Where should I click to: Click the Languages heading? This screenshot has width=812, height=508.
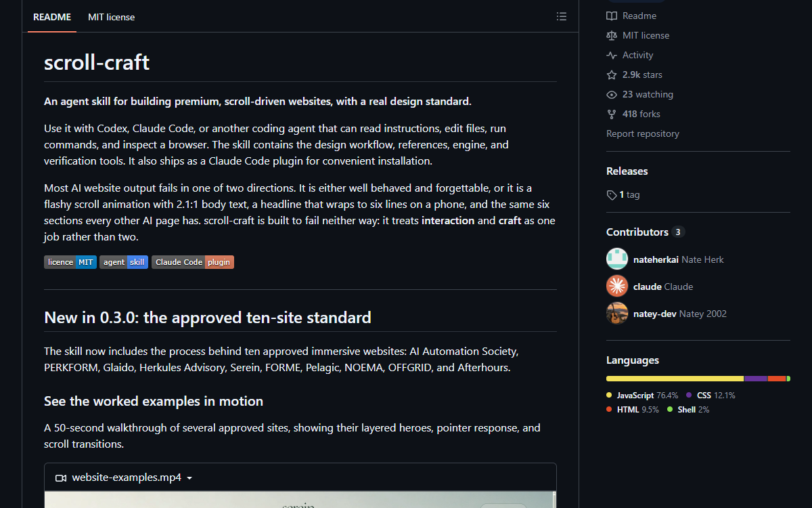coord(633,360)
